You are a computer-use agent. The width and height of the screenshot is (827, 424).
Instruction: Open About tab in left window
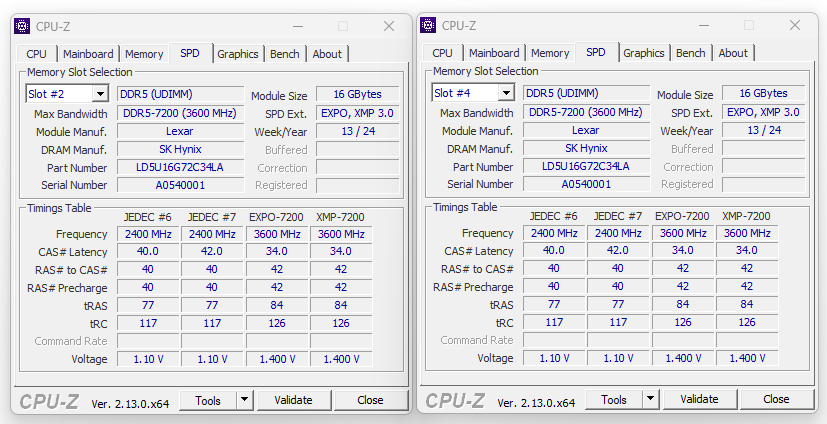coord(327,54)
